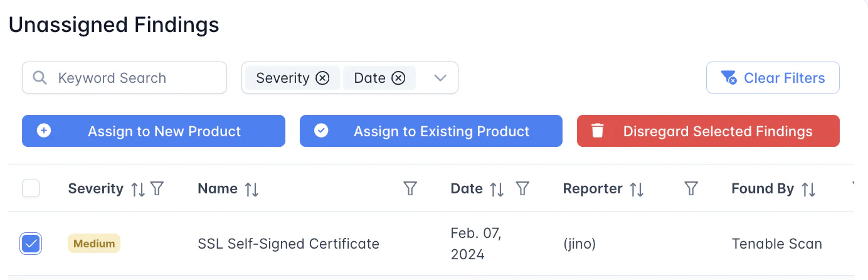Uncheck the SSL Self-Signed Certificate row
This screenshot has height=280, width=868.
(31, 244)
